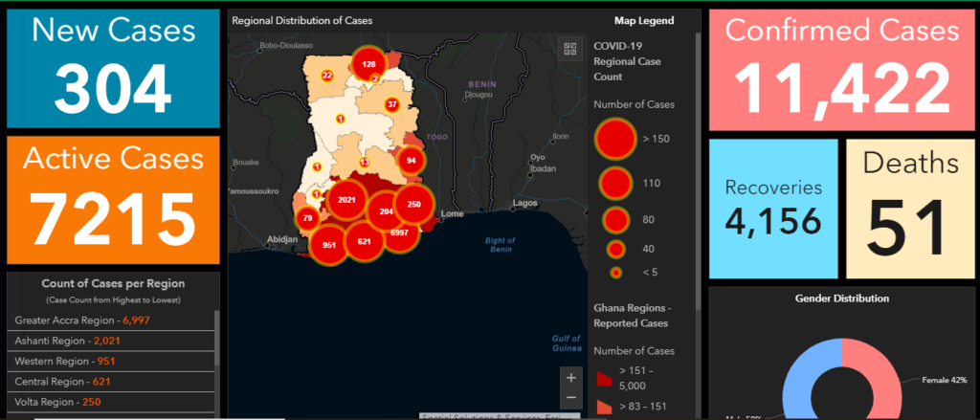Click the Confirmed Cases 11,422 card
The width and height of the screenshot is (980, 420).
coord(841,71)
